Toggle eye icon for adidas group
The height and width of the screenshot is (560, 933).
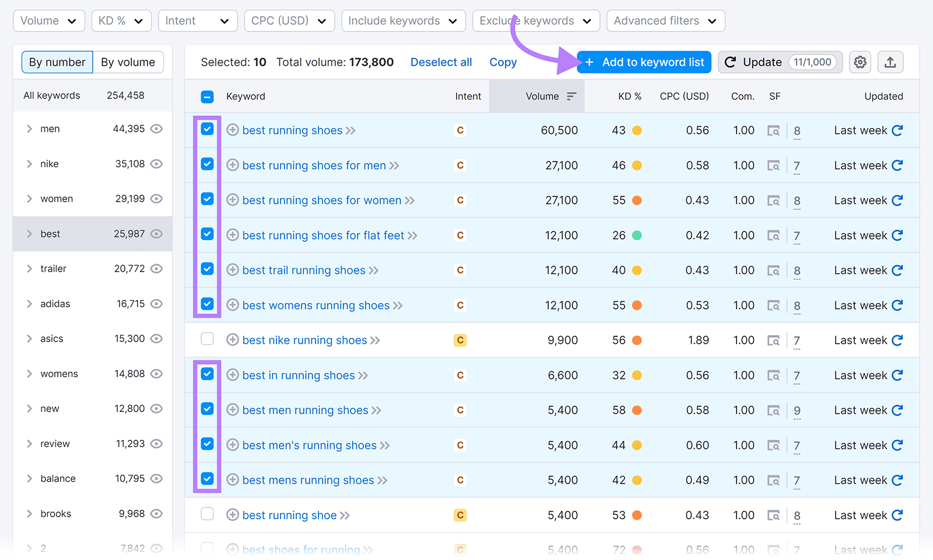click(156, 304)
